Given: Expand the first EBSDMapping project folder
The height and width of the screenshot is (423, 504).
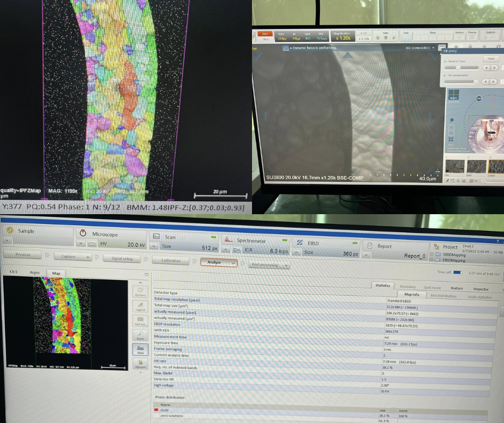Looking at the screenshot, I should [432, 254].
